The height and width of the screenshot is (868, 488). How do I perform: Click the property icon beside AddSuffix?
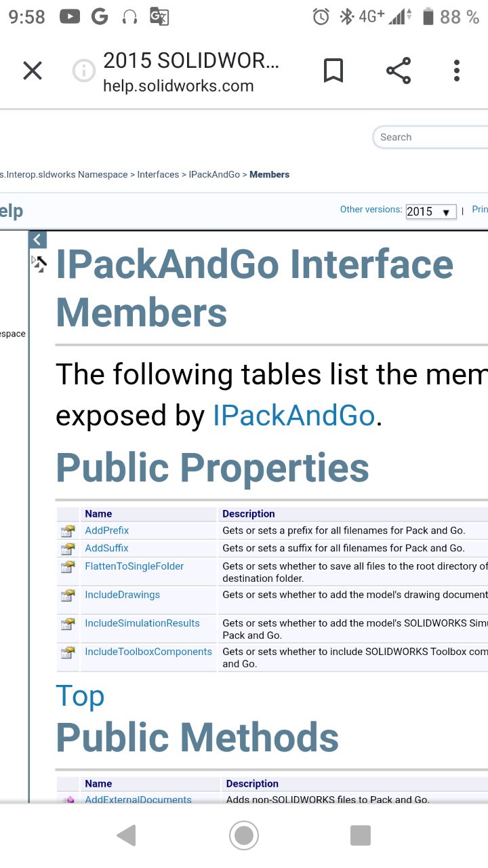tap(68, 549)
